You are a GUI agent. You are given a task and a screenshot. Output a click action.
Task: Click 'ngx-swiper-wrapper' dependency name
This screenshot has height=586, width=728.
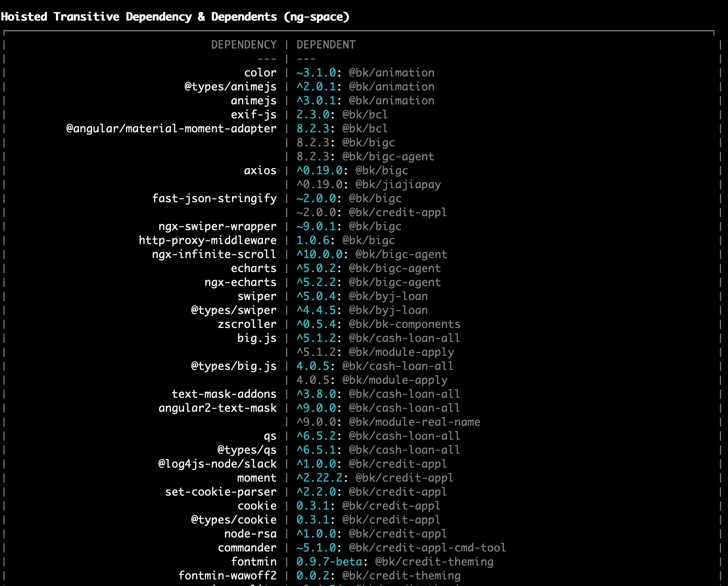tap(217, 226)
